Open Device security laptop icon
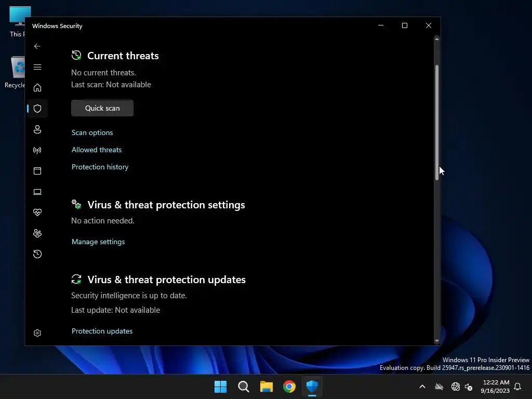 (x=37, y=192)
